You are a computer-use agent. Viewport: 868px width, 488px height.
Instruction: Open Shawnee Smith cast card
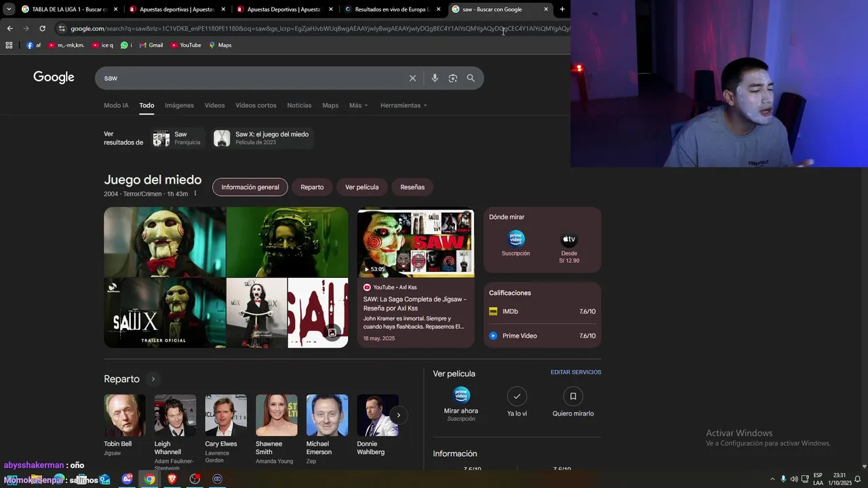click(x=276, y=430)
